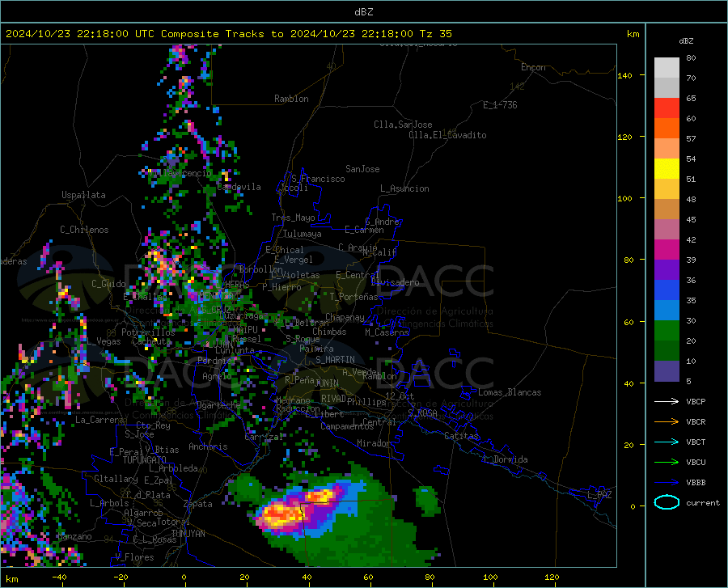728x588 pixels.
Task: Click the Carrizal place label
Action: [263, 437]
